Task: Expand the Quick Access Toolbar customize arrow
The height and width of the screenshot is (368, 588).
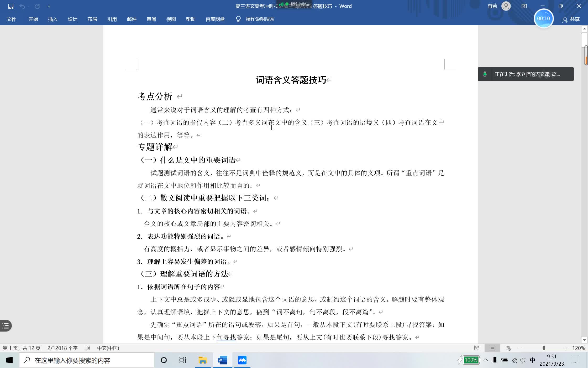Action: [49, 7]
